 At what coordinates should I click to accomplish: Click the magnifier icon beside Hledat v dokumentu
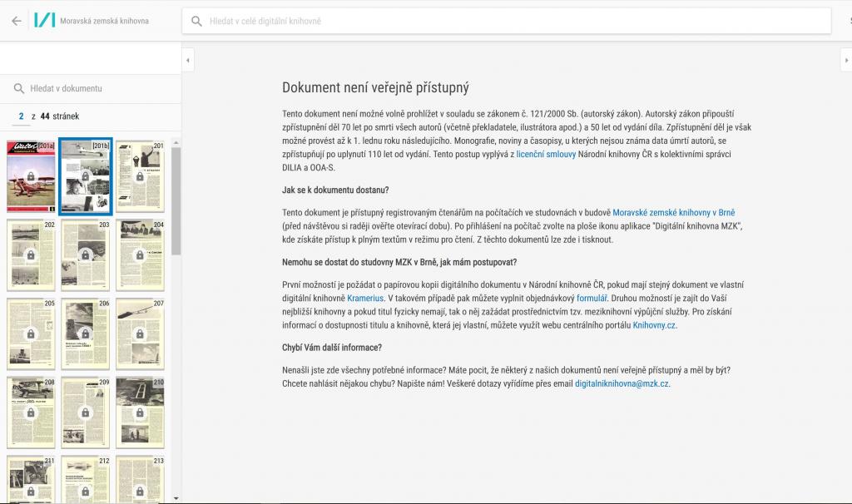point(18,88)
